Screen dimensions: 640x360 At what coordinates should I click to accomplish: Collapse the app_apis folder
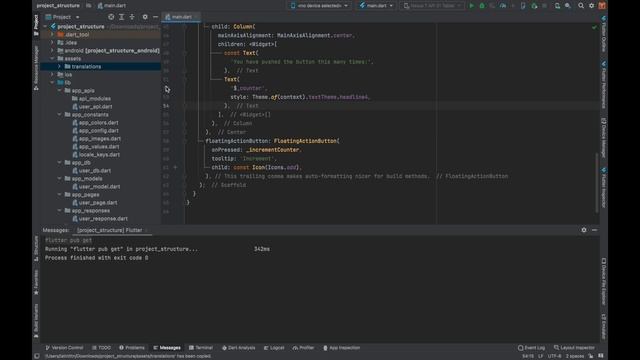(60, 91)
